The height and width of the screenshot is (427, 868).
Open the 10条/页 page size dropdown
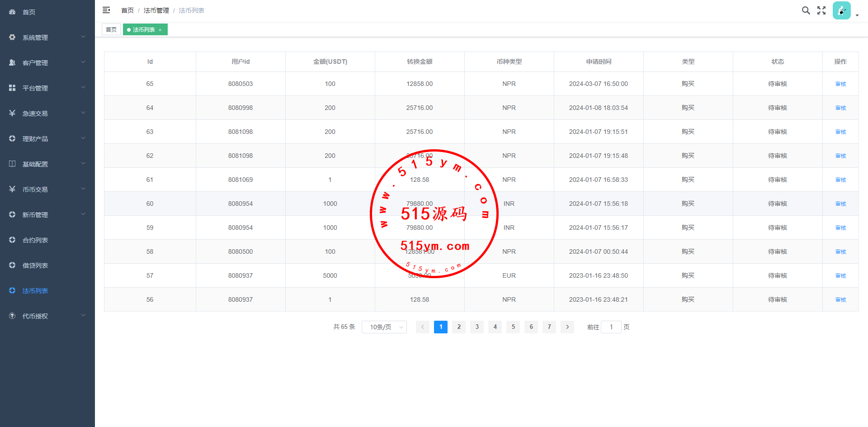point(384,327)
